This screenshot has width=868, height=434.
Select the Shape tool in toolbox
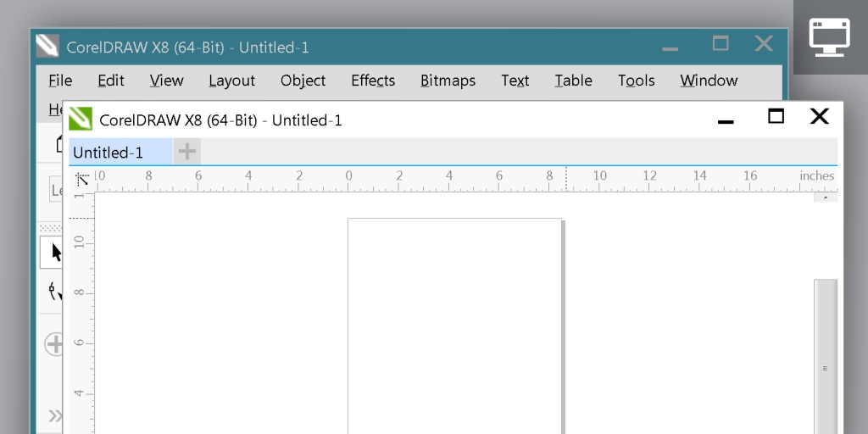tap(54, 292)
